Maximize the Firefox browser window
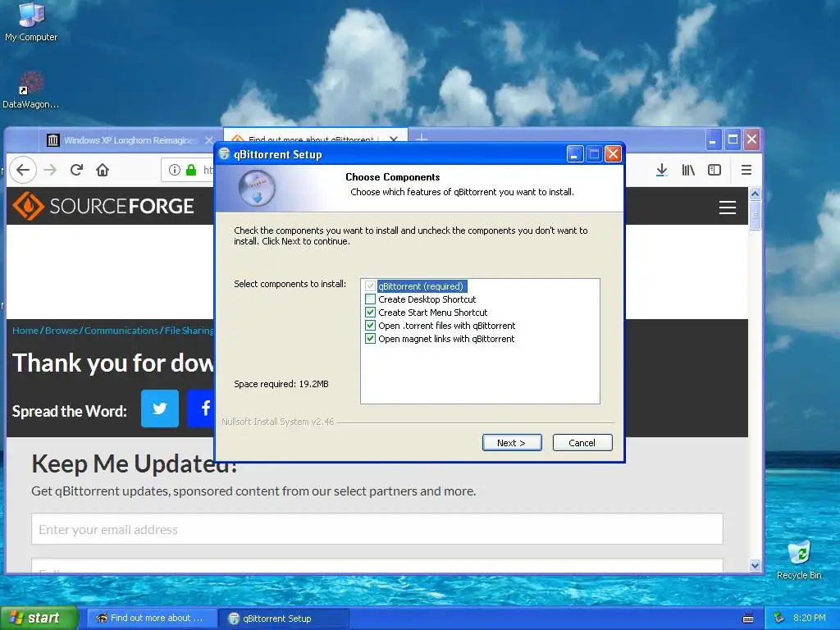 tap(733, 139)
